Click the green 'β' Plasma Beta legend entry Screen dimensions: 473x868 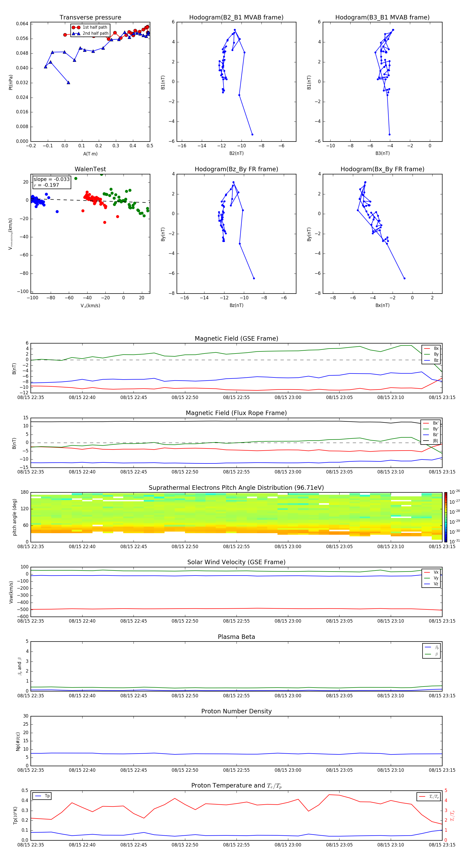431,654
